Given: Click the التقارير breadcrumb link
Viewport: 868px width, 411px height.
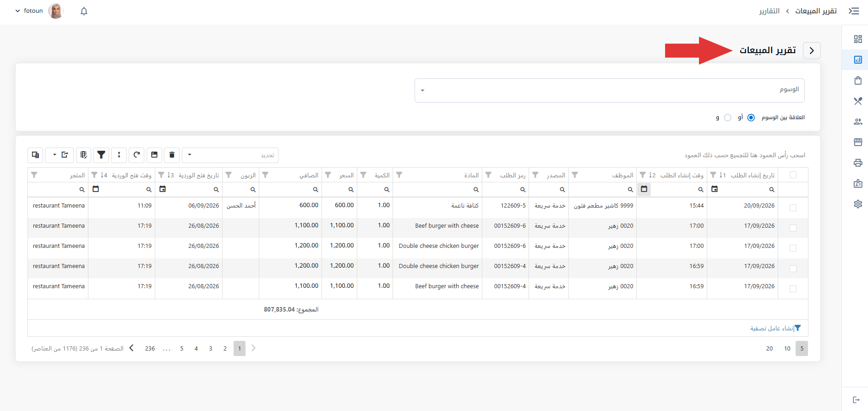Looking at the screenshot, I should 769,11.
